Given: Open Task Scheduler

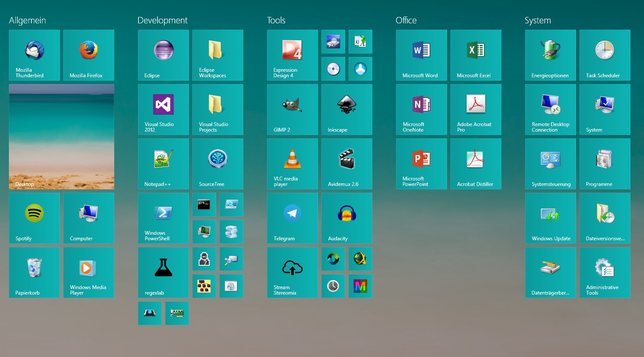Looking at the screenshot, I should [605, 55].
